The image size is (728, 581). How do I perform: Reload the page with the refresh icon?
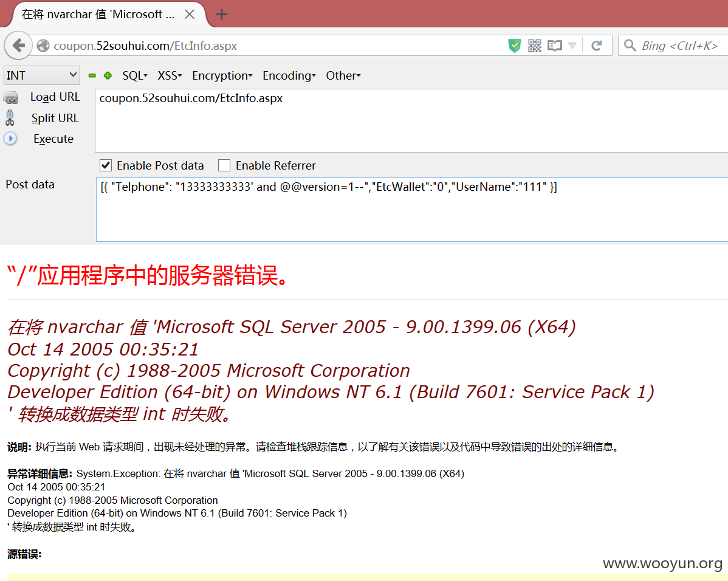pos(597,46)
